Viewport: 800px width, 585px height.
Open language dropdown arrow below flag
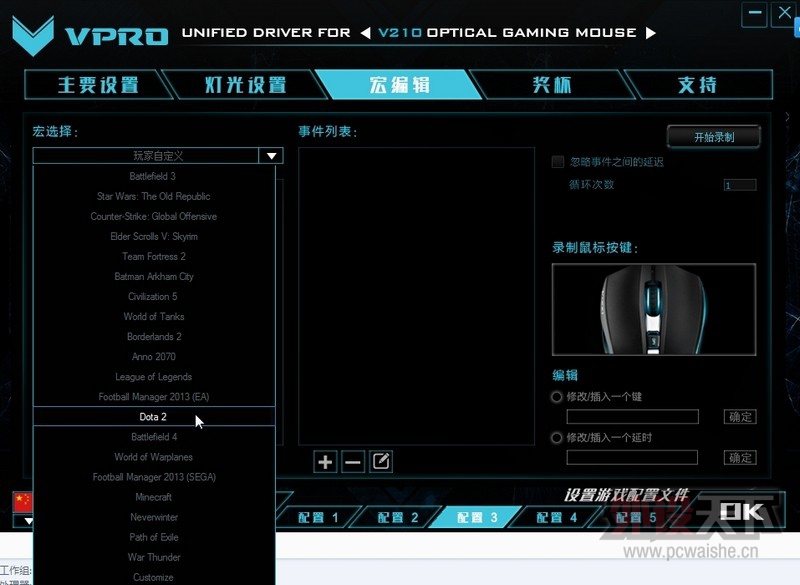pyautogui.click(x=28, y=521)
